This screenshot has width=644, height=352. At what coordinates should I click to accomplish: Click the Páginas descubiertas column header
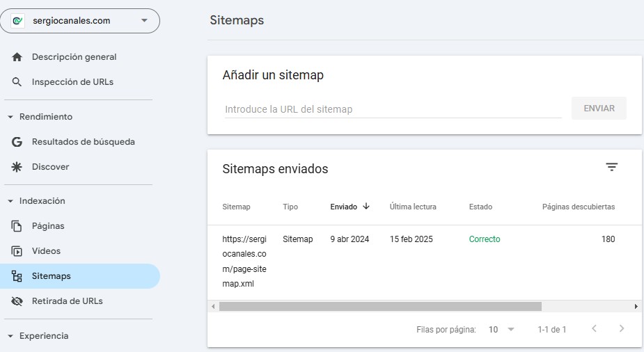click(x=579, y=207)
